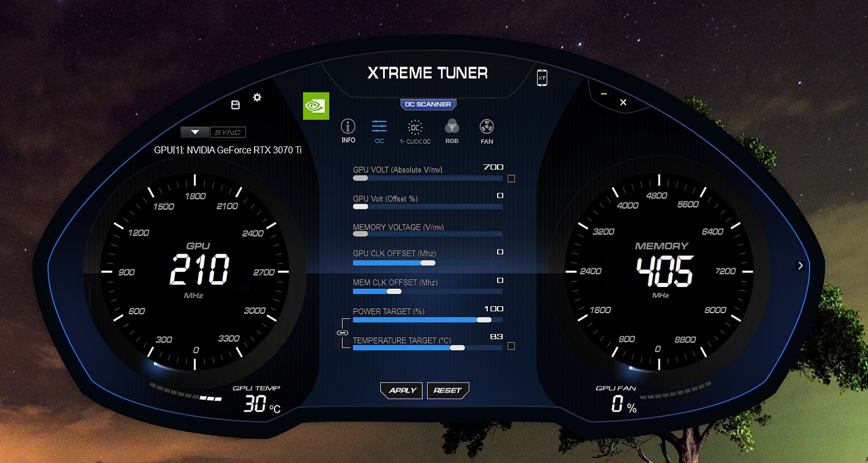This screenshot has height=463, width=868.
Task: Select the 1-Click OC icon
Action: coord(415,128)
